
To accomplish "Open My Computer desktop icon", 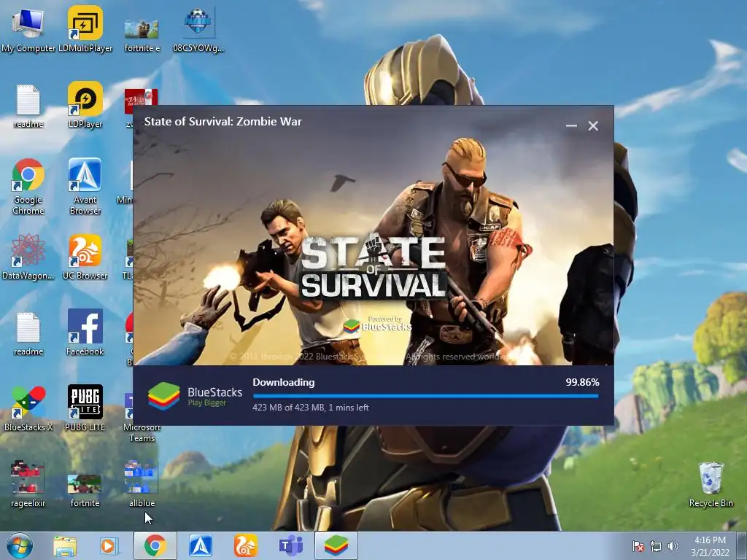I will click(28, 28).
